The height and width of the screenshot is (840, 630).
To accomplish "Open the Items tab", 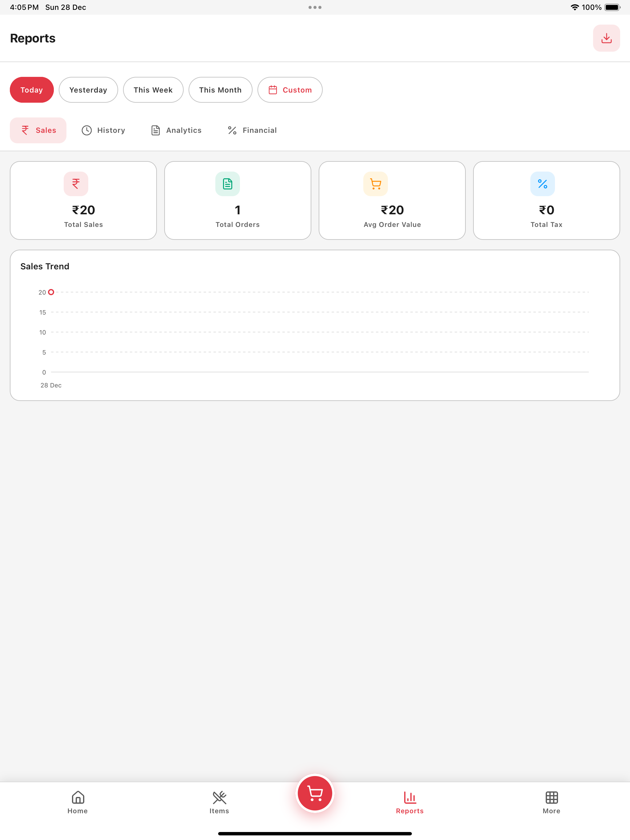I will 219,802.
